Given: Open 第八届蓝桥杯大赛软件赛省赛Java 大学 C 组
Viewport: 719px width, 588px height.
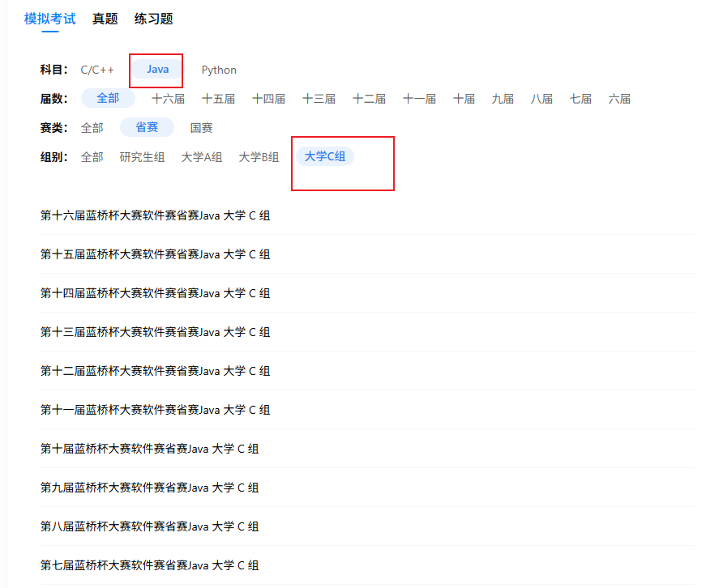Looking at the screenshot, I should [149, 526].
